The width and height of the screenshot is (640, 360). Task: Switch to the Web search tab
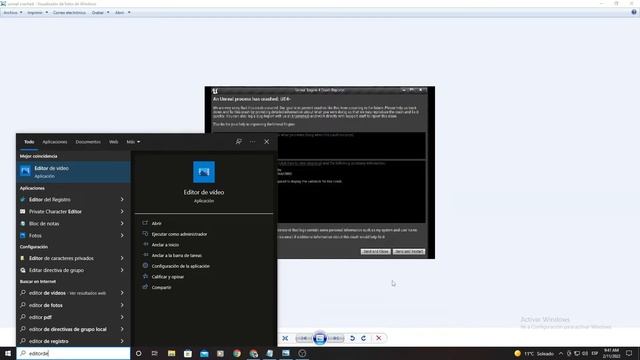113,142
